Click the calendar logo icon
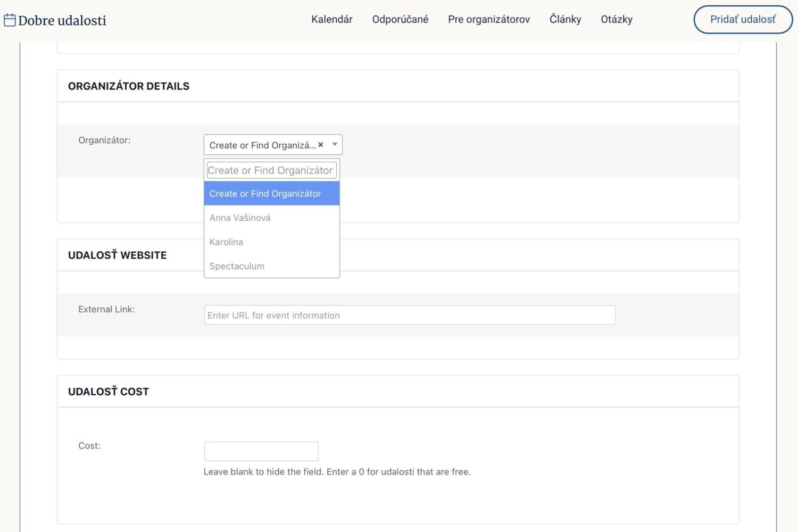 [10, 20]
